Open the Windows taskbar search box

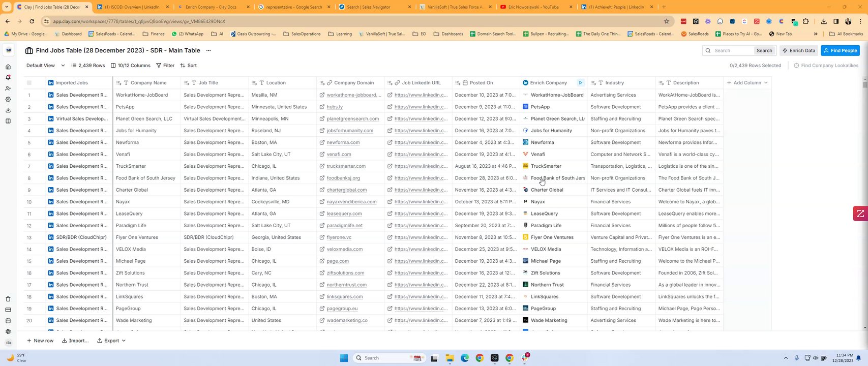(390, 358)
